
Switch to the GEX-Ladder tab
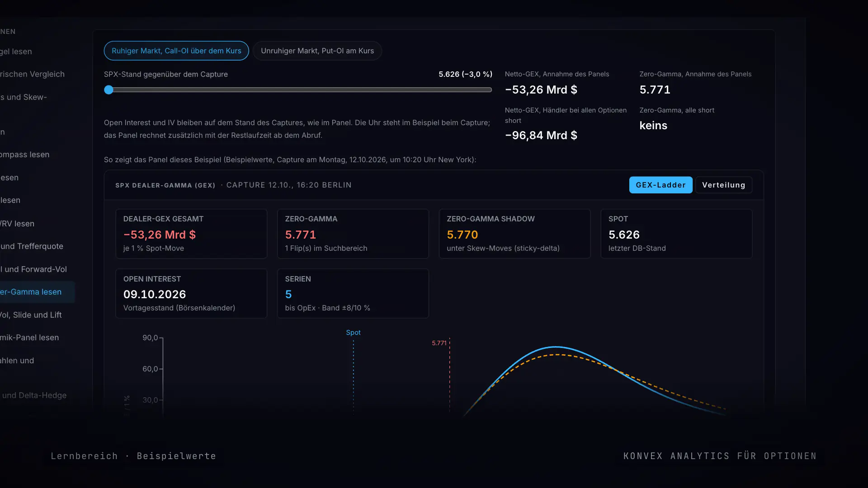[x=660, y=185]
